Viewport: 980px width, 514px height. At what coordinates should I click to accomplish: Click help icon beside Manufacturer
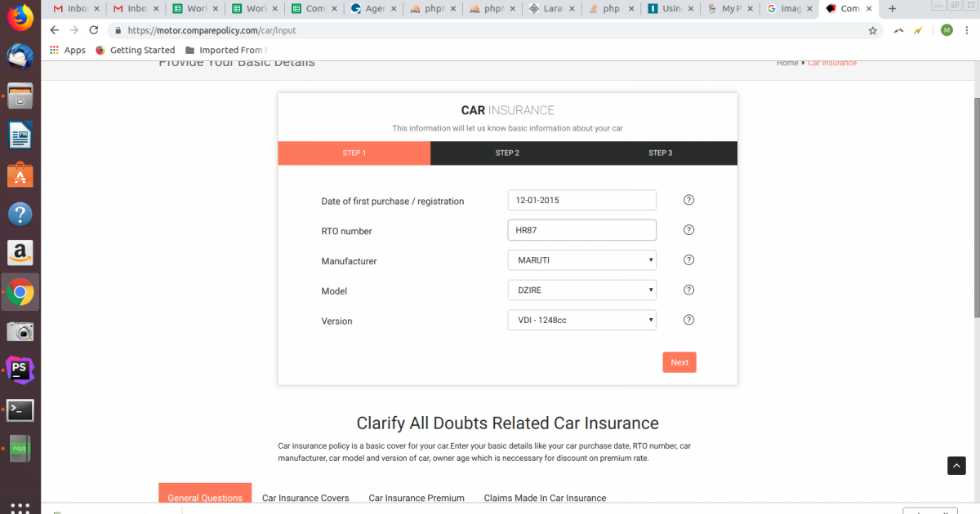(x=688, y=260)
